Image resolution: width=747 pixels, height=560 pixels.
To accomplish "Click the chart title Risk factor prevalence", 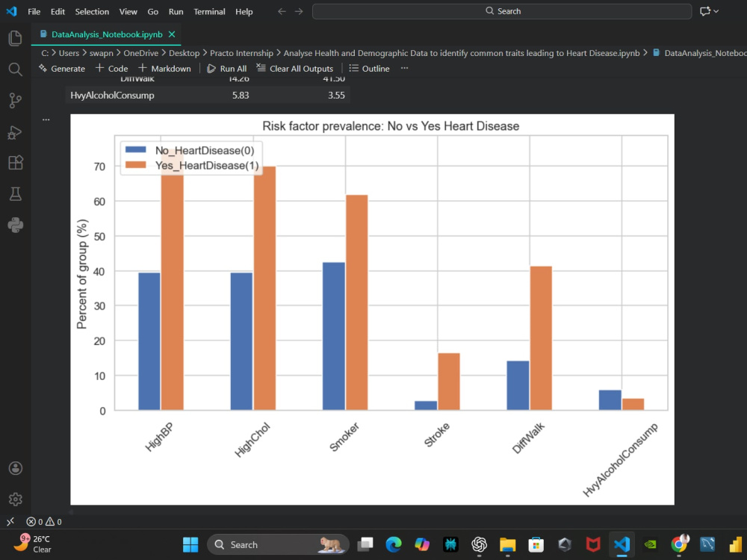I will (391, 126).
